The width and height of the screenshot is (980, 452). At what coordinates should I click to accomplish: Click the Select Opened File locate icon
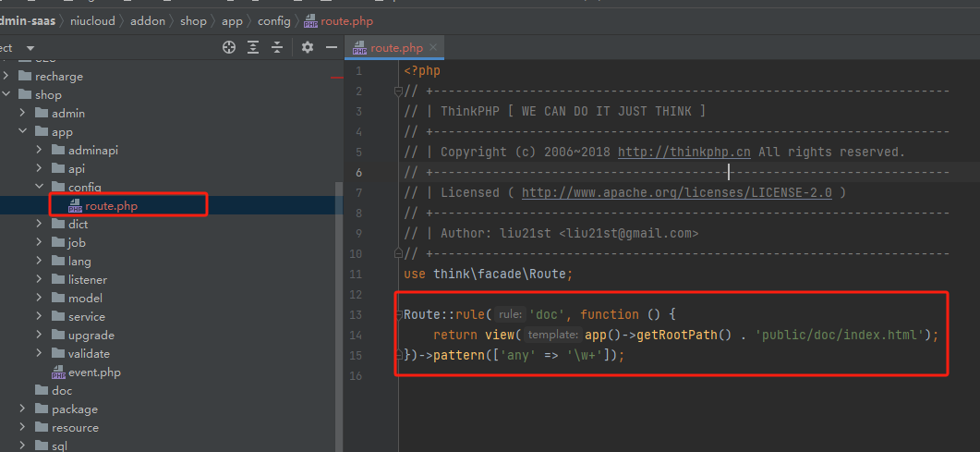coord(229,47)
